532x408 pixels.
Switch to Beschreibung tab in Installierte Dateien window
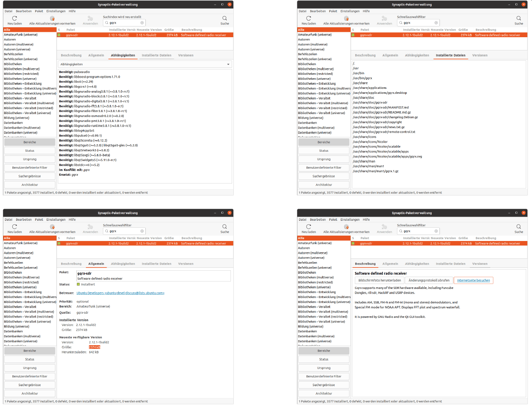pos(366,55)
